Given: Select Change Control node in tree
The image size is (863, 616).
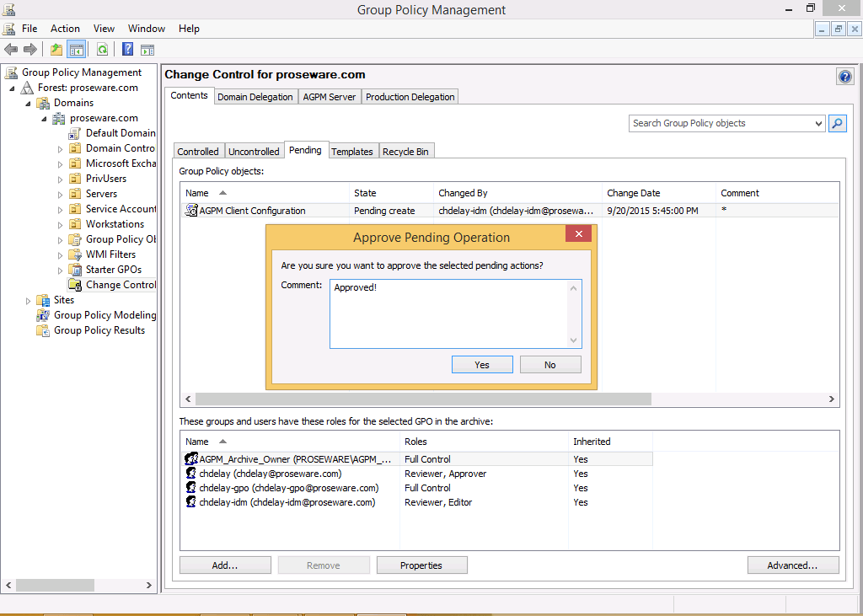Looking at the screenshot, I should (x=120, y=285).
